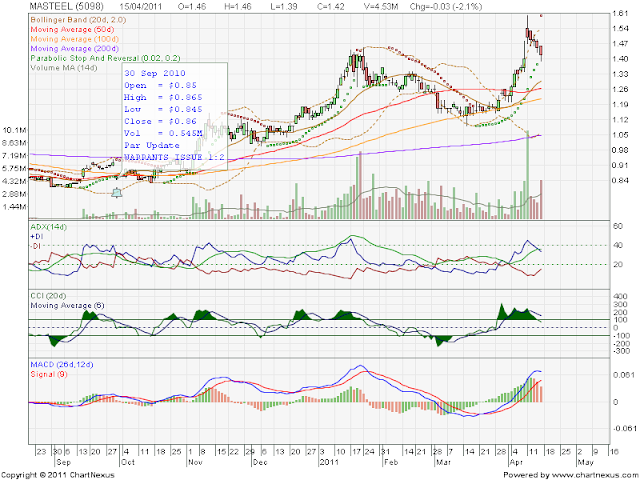Click the Chg=-0.03 (-2.1%) change value
Image resolution: width=640 pixels, height=480 pixels.
(x=446, y=7)
